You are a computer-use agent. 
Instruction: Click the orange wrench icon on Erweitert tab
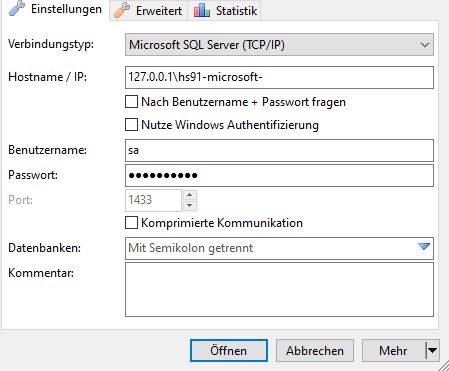click(x=122, y=10)
